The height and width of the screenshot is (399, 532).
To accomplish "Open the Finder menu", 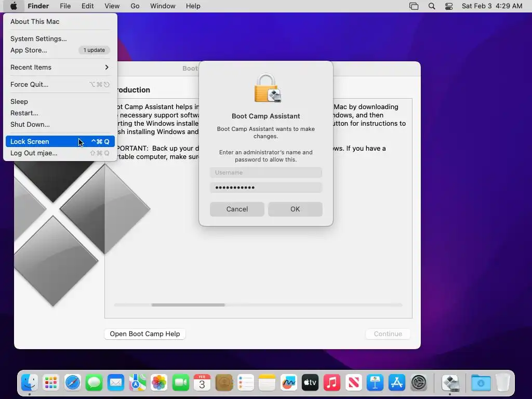I will [x=38, y=6].
